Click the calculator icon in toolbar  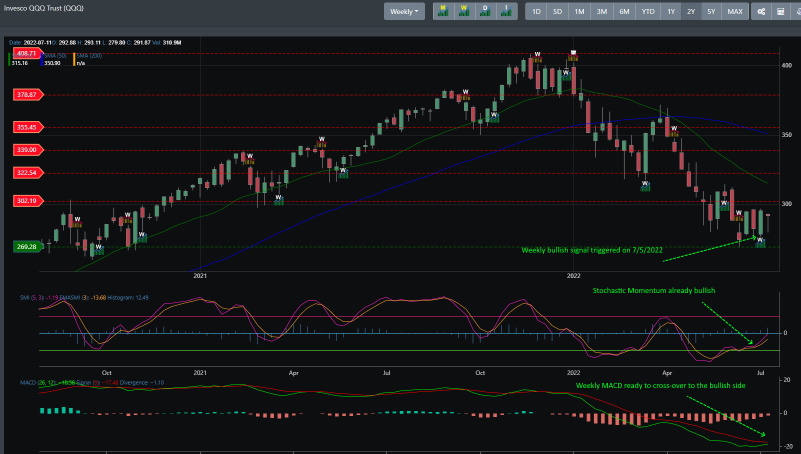(781, 11)
